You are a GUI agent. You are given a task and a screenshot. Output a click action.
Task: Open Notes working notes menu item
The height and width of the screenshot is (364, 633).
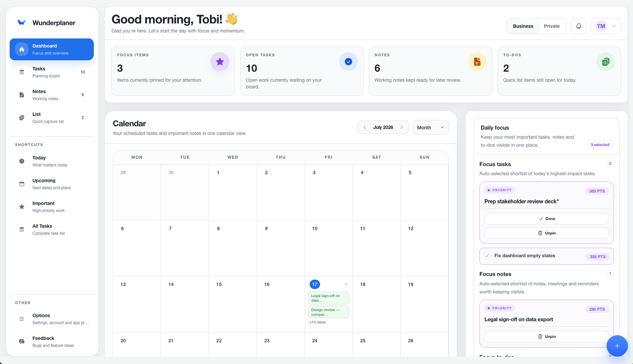coord(52,95)
